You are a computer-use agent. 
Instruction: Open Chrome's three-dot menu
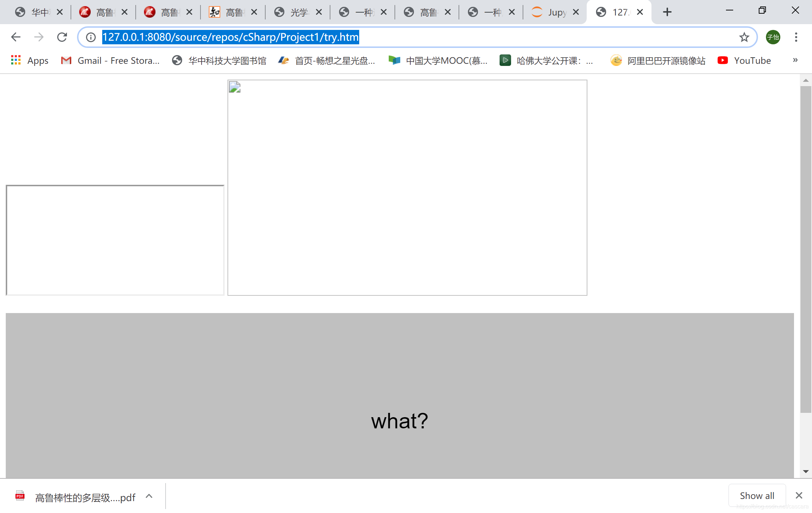pos(796,37)
